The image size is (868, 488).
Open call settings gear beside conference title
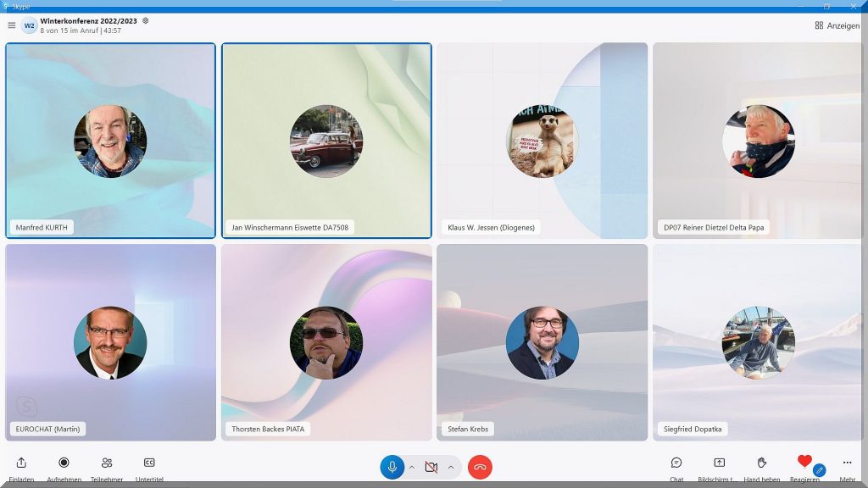(146, 20)
